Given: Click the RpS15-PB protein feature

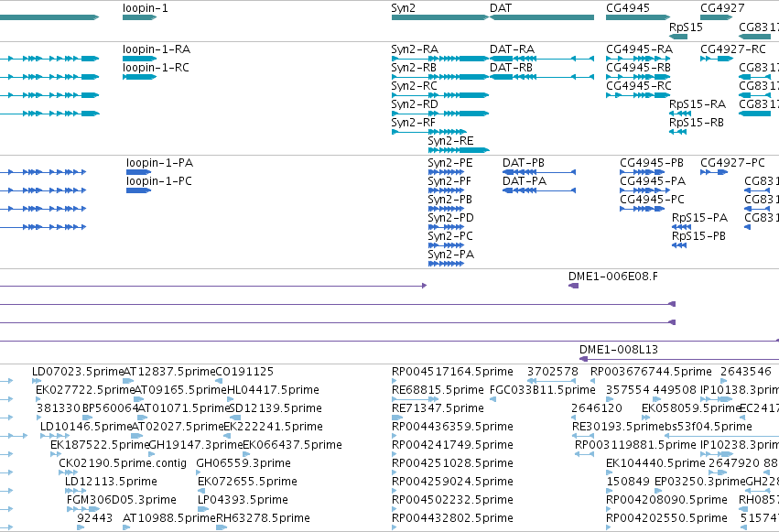Looking at the screenshot, I should click(x=679, y=245).
